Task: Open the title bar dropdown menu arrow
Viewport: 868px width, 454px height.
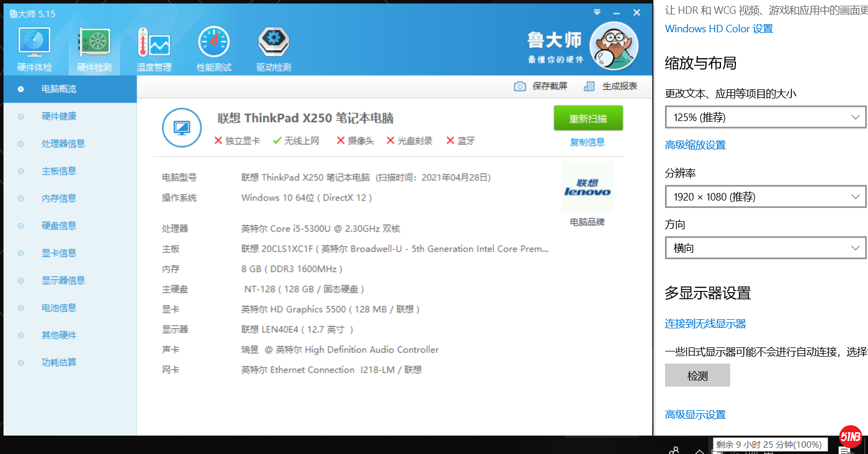Action: pos(597,12)
